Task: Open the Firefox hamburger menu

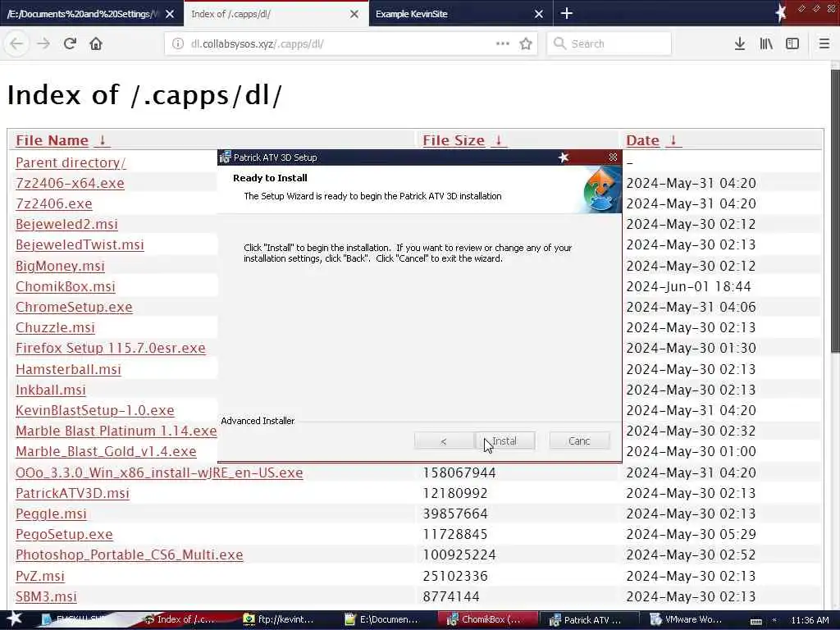Action: [824, 44]
